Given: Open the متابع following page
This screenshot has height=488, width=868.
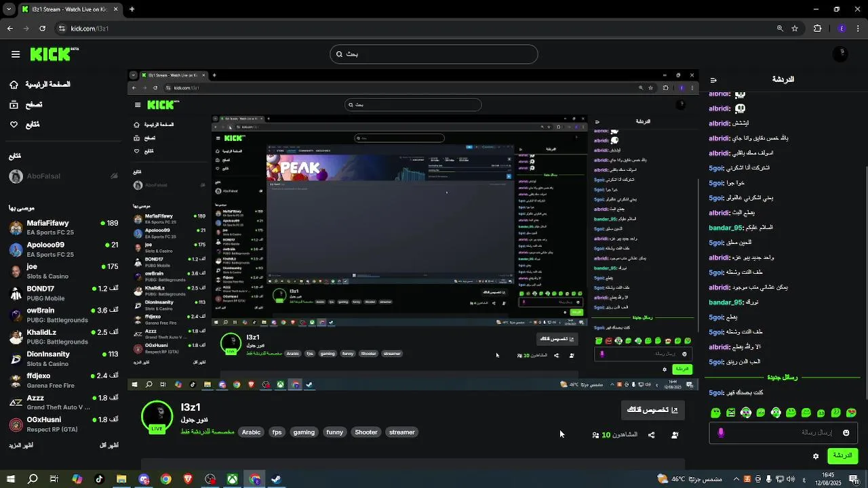Looking at the screenshot, I should 24,125.
